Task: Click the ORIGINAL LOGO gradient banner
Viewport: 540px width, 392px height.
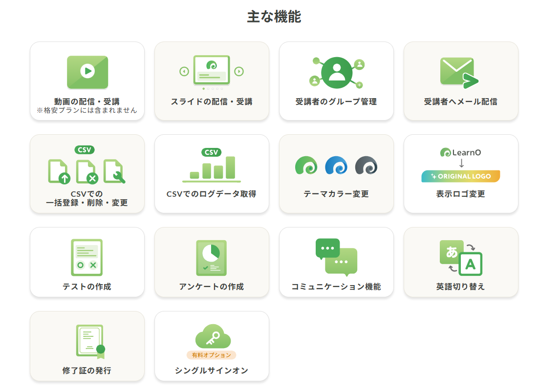Action: pos(460,176)
